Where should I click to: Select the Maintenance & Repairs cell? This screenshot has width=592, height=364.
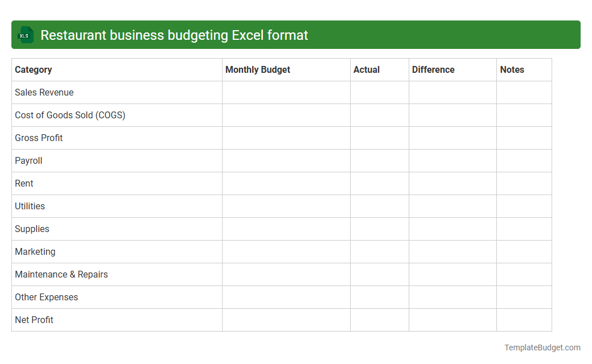[61, 274]
